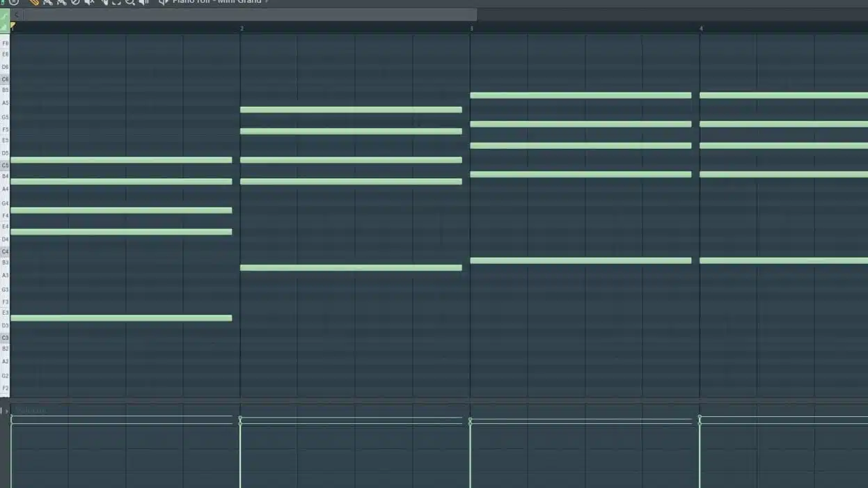Click the B5 key on the keyboard
Viewport: 868px width, 488px height.
(5, 90)
